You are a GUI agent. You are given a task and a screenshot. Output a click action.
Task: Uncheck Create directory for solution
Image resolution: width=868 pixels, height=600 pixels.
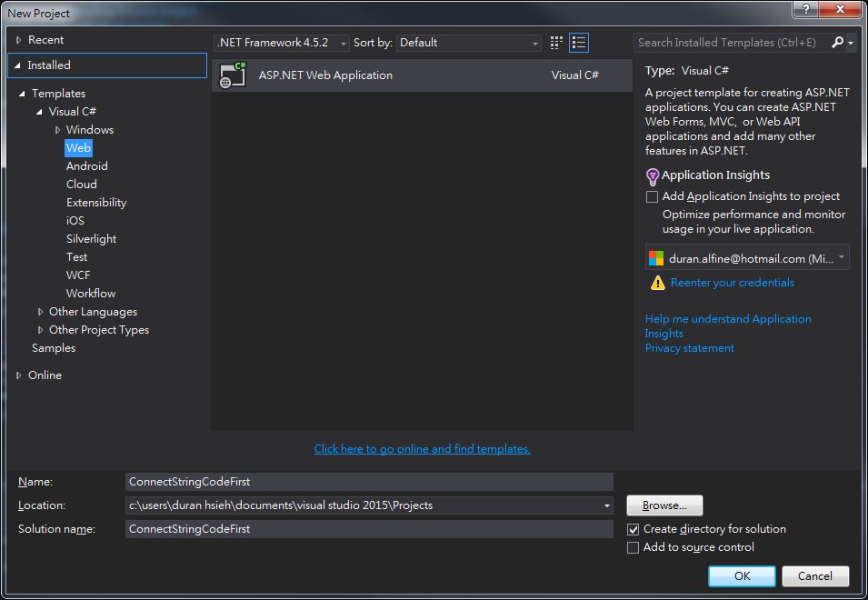[633, 530]
